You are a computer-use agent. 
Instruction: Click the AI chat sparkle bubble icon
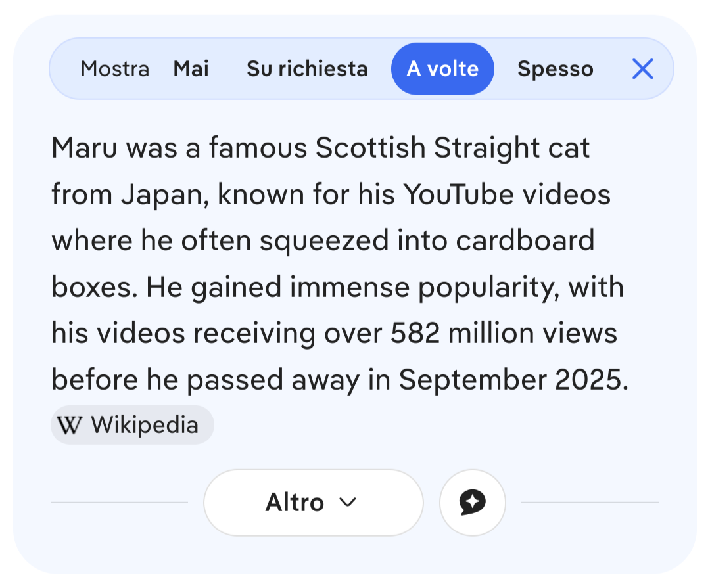coord(472,503)
